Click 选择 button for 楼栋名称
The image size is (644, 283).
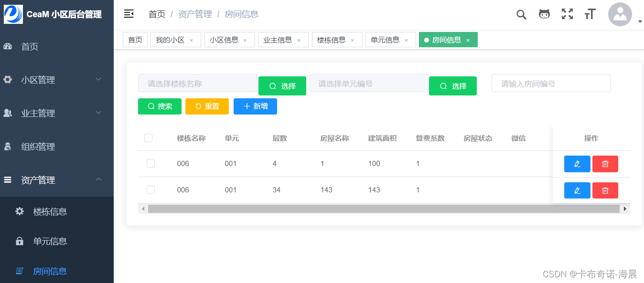pos(282,86)
